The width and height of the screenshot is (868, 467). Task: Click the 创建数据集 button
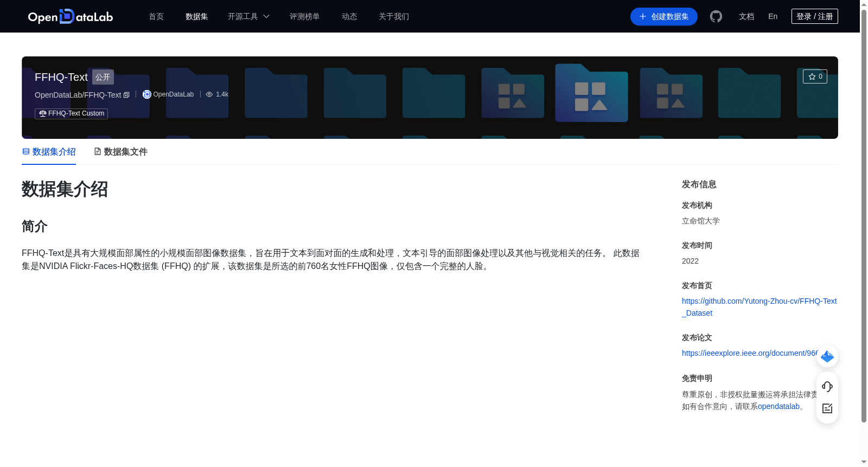[x=664, y=16]
